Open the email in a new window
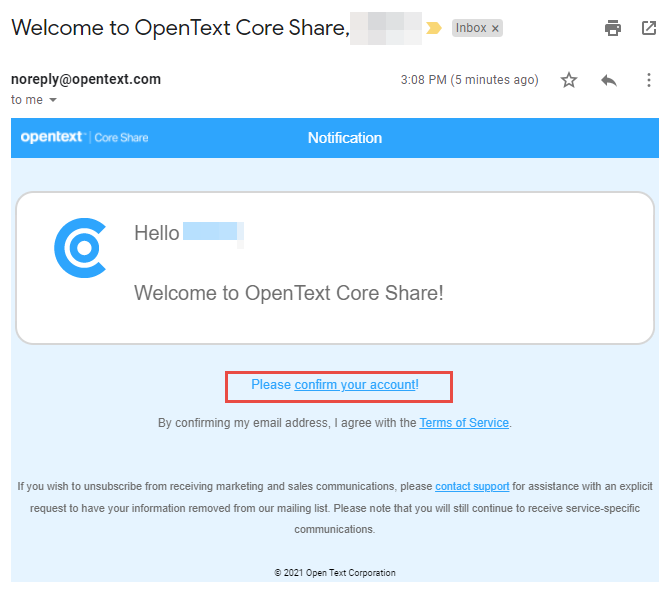660x589 pixels. click(x=648, y=28)
